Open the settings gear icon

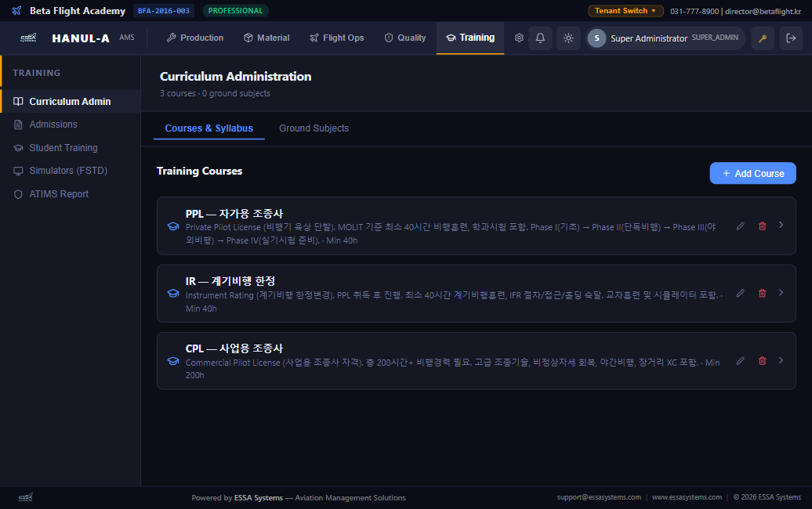click(x=519, y=38)
